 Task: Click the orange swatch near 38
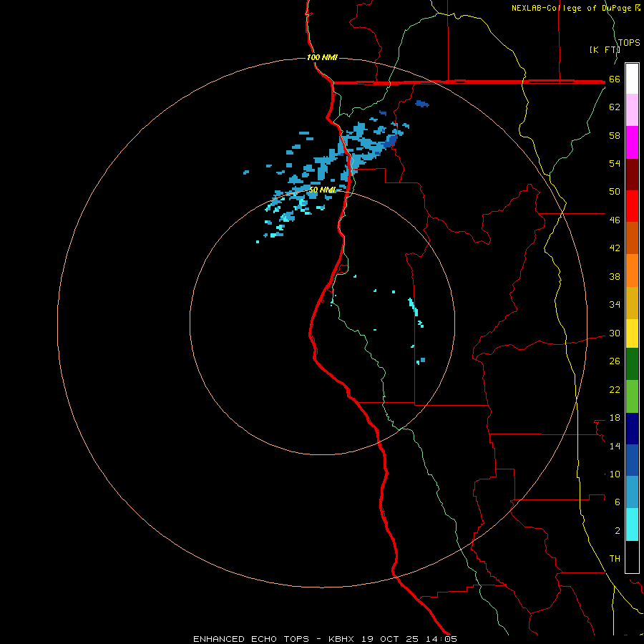(x=632, y=270)
